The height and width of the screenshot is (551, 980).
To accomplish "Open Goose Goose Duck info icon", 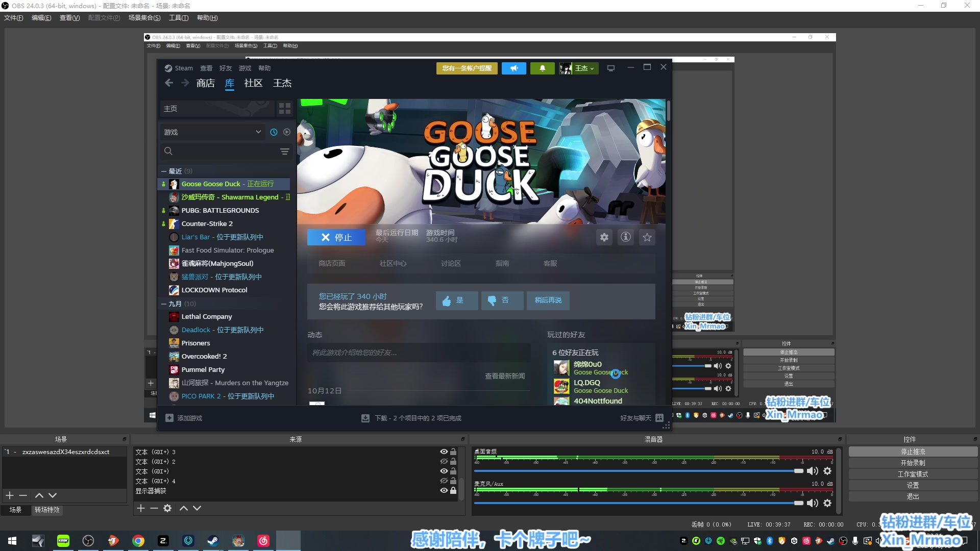I will click(x=626, y=237).
